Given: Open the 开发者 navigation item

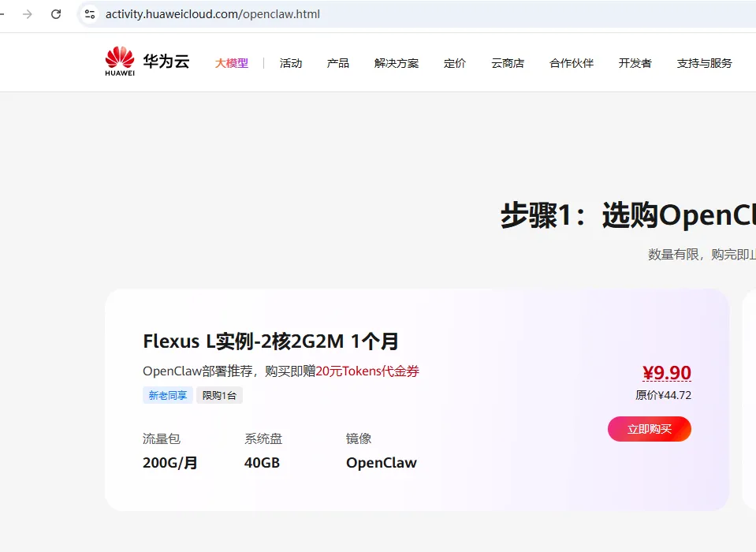Looking at the screenshot, I should 635,63.
